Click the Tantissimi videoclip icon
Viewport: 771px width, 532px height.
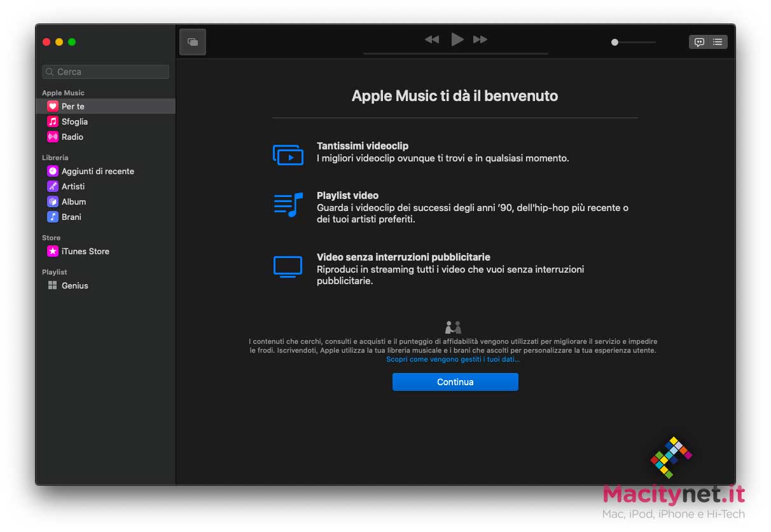point(288,154)
